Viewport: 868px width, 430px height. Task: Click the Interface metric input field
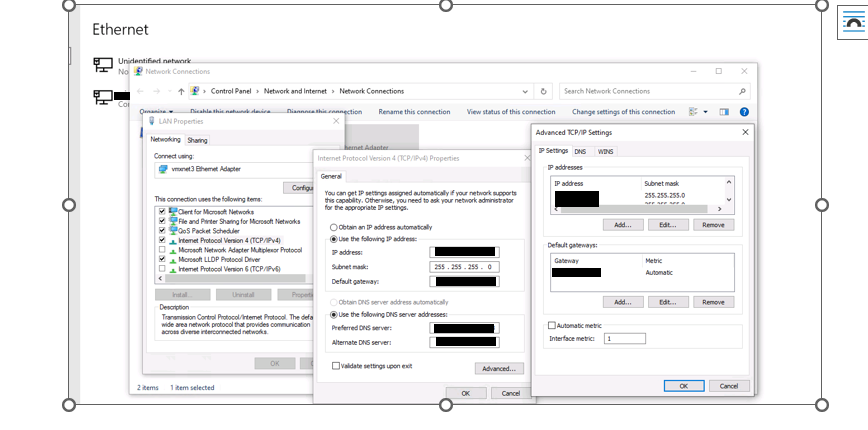625,339
